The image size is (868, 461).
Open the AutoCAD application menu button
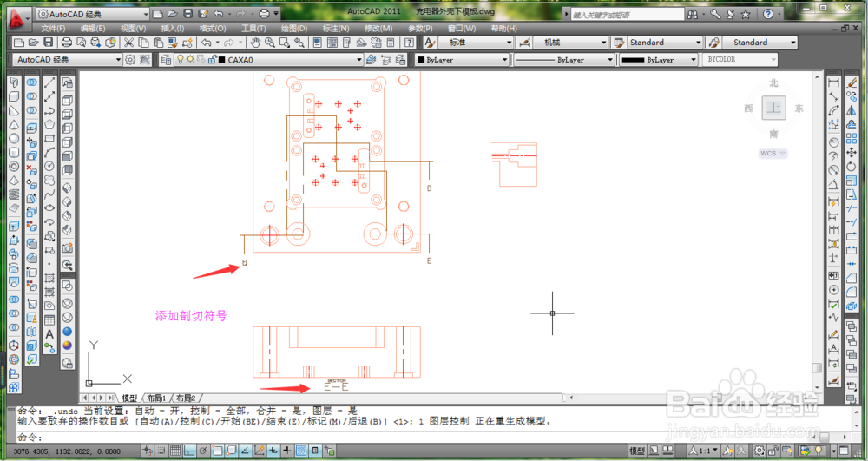20,19
